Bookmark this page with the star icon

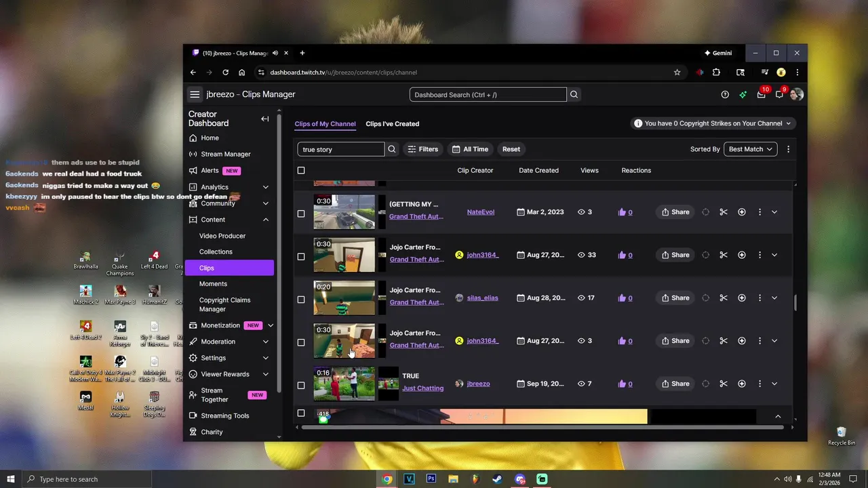click(x=677, y=73)
